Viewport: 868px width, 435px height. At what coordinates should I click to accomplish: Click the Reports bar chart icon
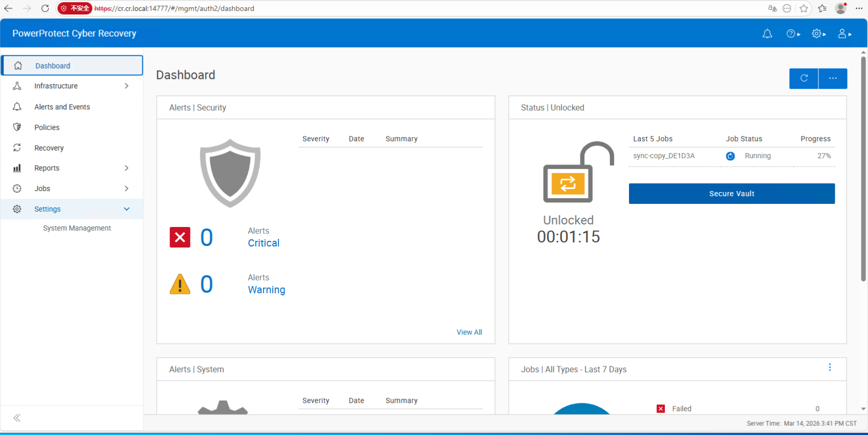17,168
